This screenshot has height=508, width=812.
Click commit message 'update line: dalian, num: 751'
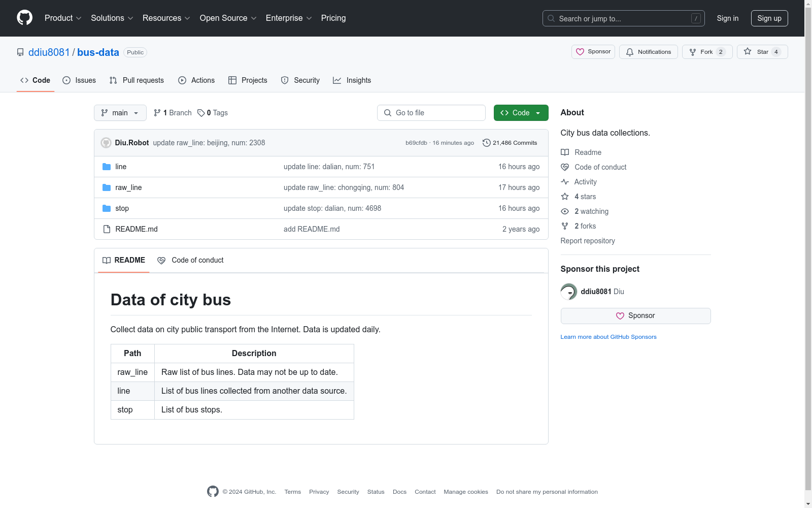(329, 167)
